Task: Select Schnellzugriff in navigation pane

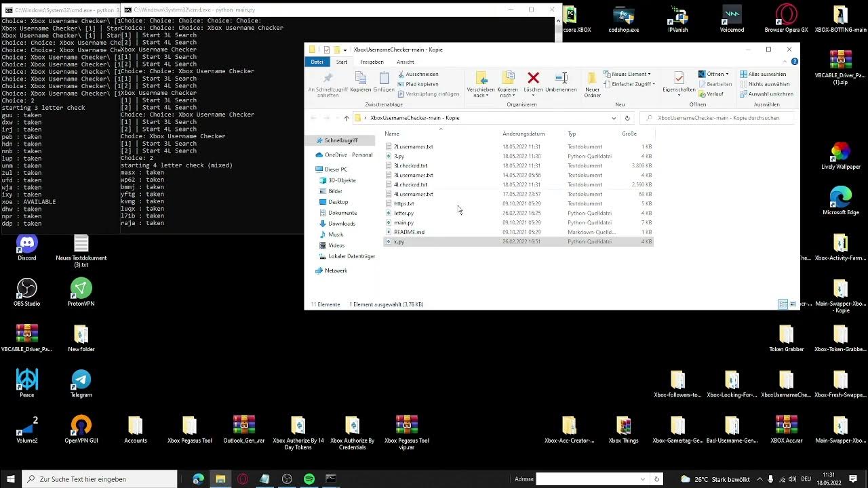Action: click(340, 140)
